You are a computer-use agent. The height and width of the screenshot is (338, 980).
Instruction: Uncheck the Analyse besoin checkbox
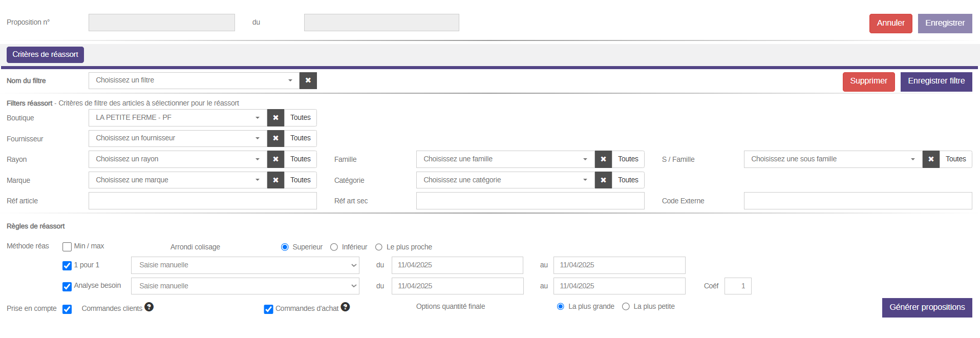(x=67, y=286)
